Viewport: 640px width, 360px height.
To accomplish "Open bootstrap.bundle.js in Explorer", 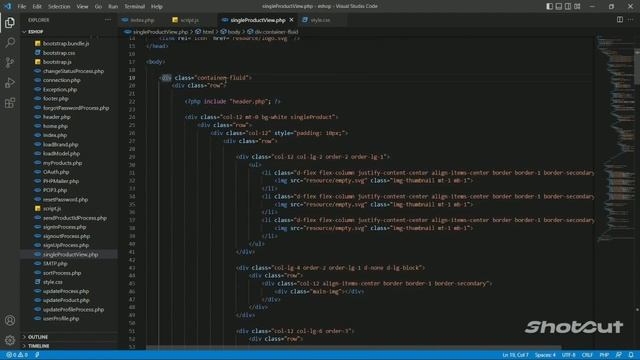I will [x=66, y=43].
